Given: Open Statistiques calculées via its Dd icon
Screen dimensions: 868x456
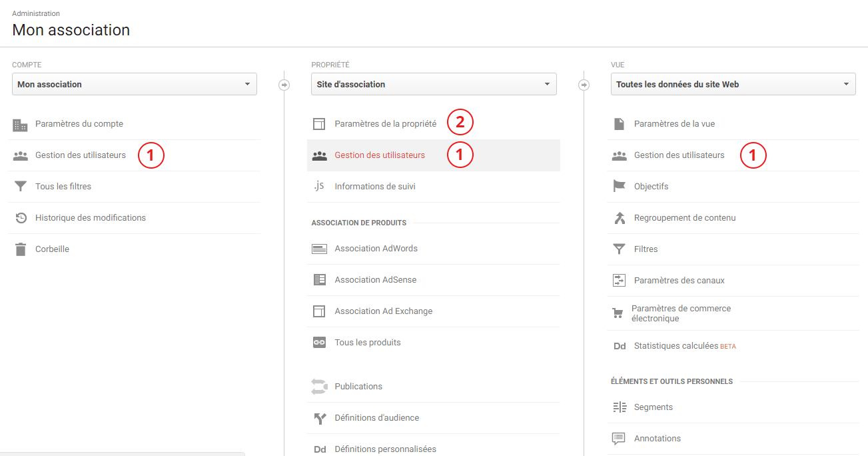Looking at the screenshot, I should pyautogui.click(x=620, y=346).
